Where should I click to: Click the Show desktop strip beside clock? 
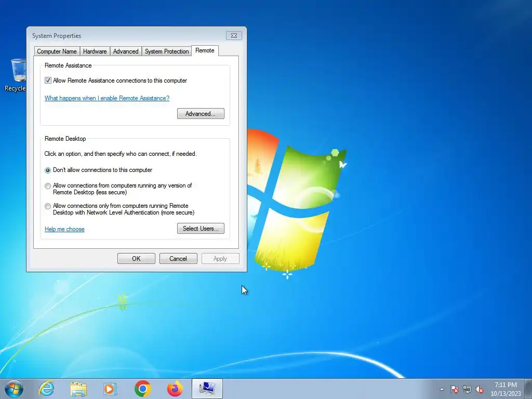coord(528,389)
